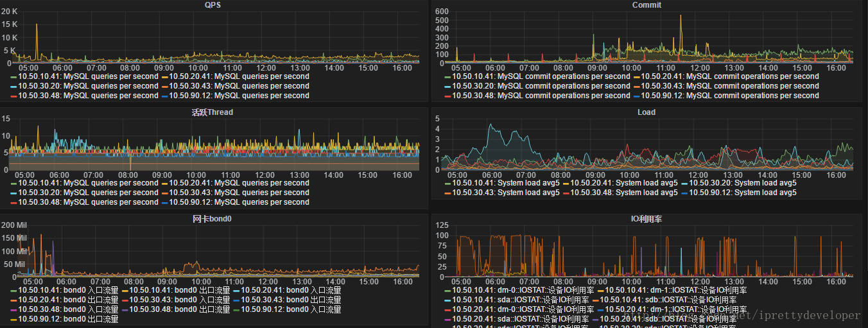Toggle 10.50.30.43 System load avg5 series
Image resolution: width=868 pixels, height=328 pixels.
coord(502,192)
